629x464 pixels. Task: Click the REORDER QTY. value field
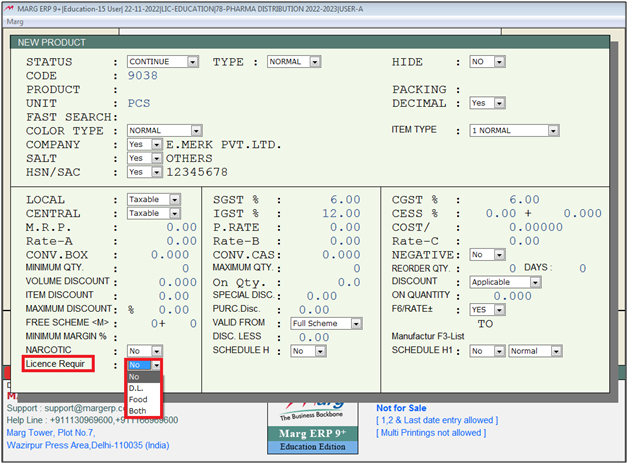(512, 268)
